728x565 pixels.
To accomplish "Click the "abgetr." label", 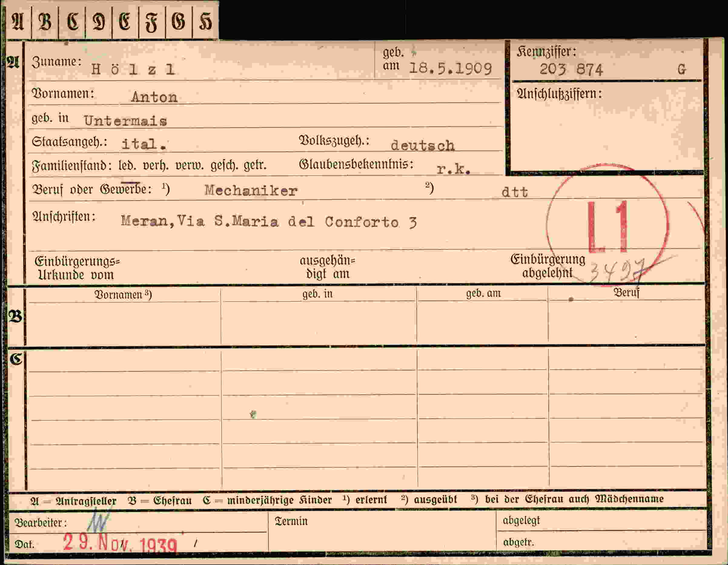I will click(x=518, y=542).
